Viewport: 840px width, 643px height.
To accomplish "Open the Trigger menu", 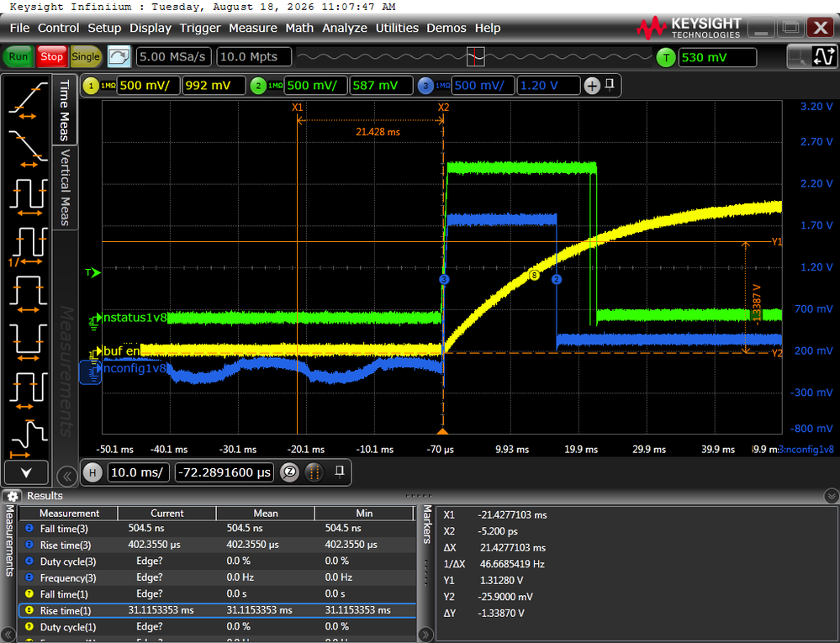I will (200, 28).
